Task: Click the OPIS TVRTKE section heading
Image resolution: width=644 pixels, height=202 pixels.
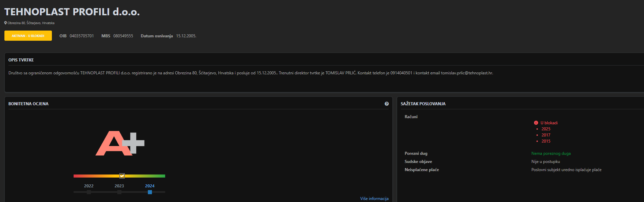Action: pyautogui.click(x=21, y=60)
